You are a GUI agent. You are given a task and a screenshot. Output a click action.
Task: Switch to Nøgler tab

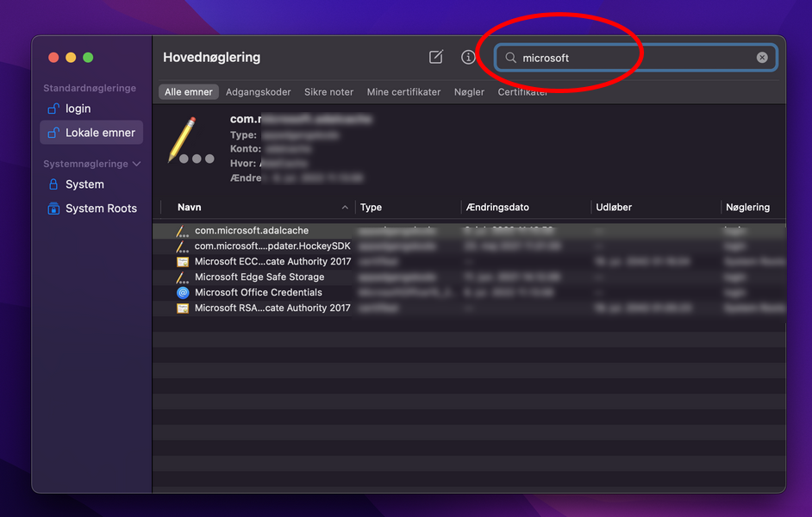(x=469, y=92)
